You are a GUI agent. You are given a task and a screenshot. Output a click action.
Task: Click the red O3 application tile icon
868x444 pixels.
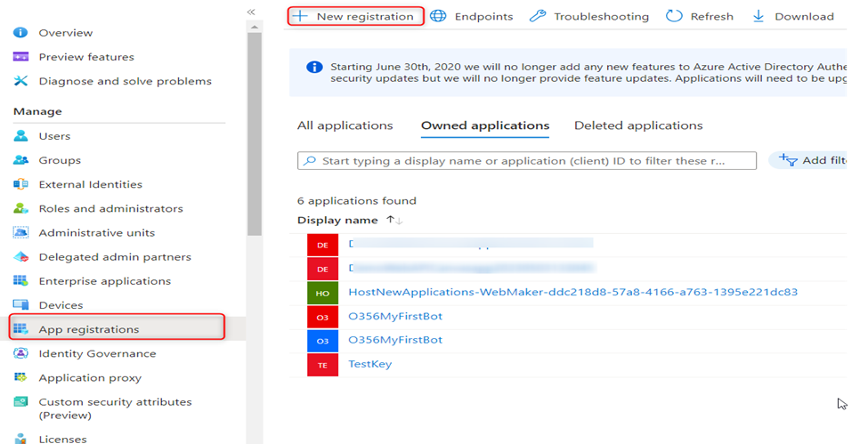click(x=323, y=318)
